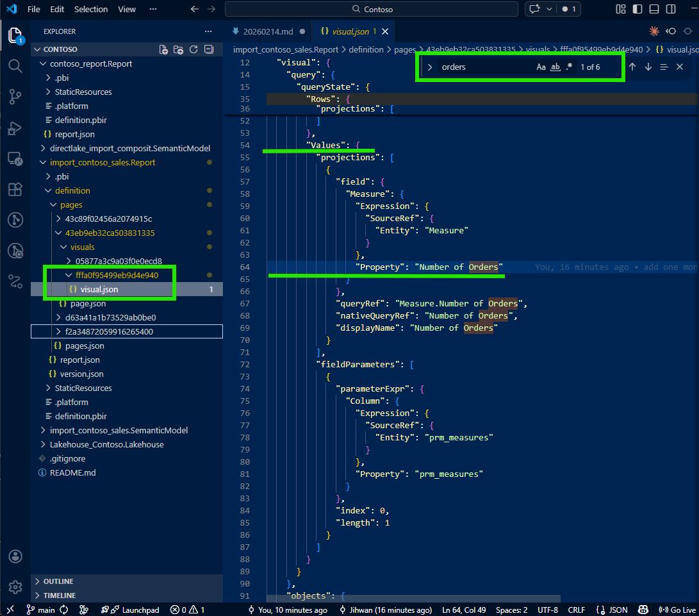Screen dimensions: 699x616
Task: Toggle Replace mode chevron in find widget
Action: click(430, 67)
